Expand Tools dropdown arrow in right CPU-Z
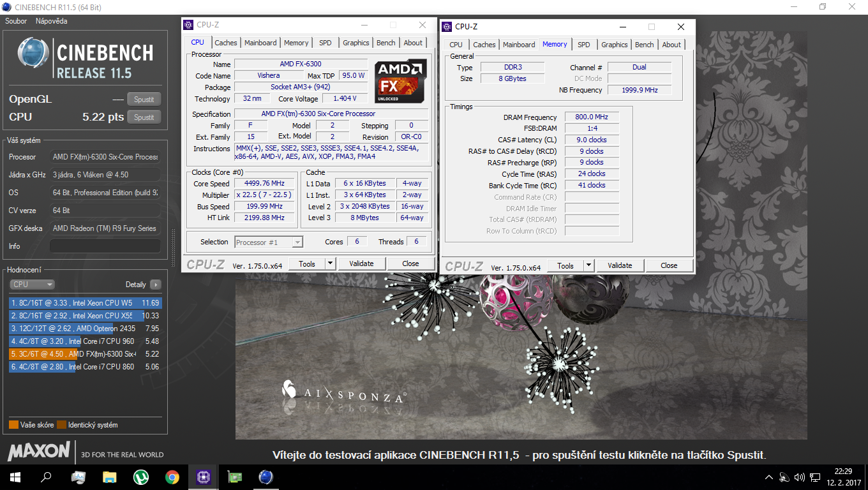Viewport: 868px width, 490px height. (x=588, y=265)
